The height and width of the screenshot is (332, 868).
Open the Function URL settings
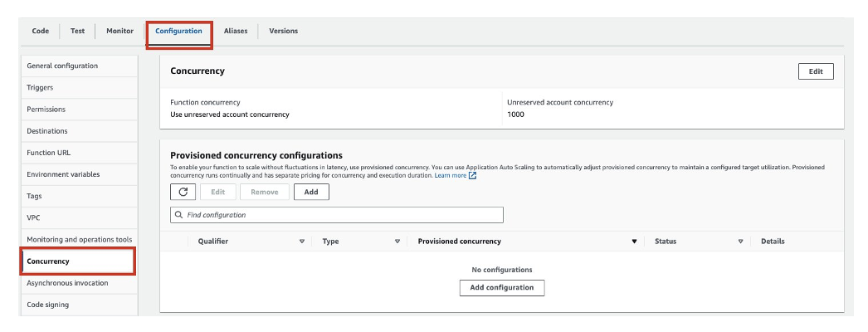coord(47,153)
